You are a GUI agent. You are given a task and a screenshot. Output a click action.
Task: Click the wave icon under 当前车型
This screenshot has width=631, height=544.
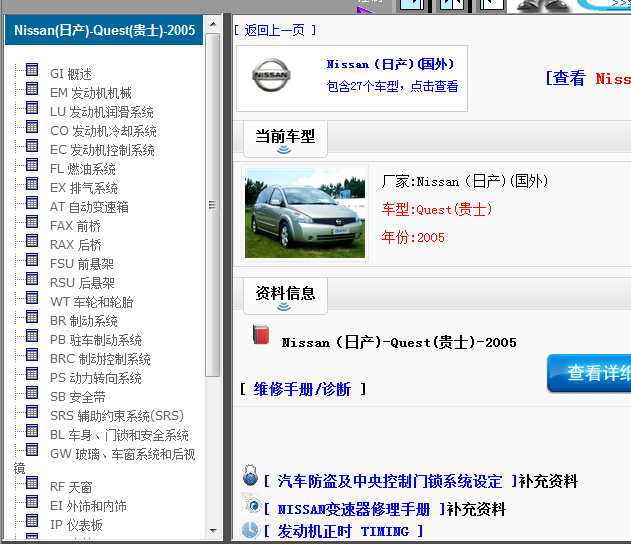(284, 150)
